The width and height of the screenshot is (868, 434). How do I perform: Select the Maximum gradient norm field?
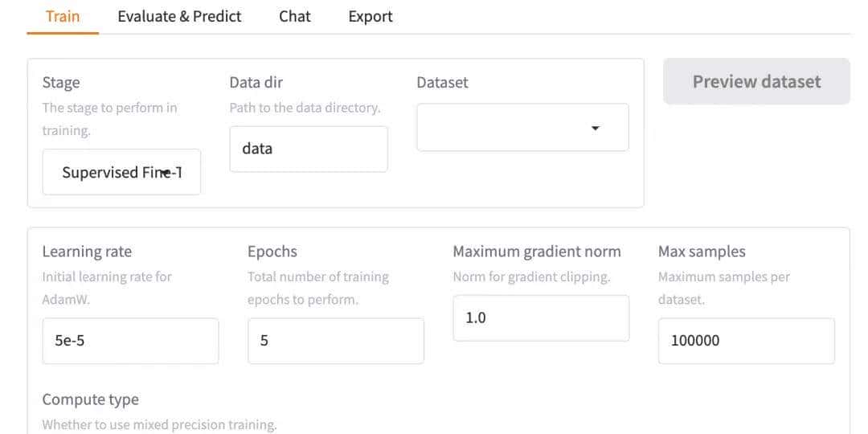point(541,318)
